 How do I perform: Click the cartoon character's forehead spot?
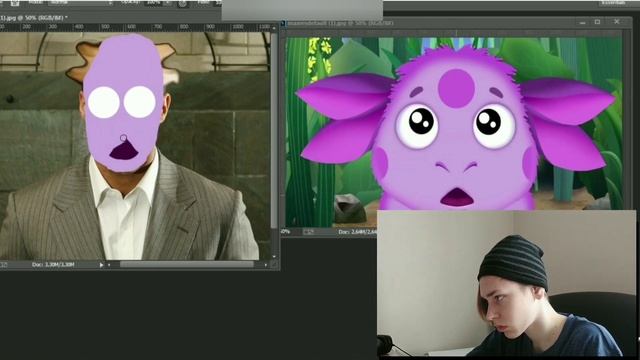click(x=456, y=88)
